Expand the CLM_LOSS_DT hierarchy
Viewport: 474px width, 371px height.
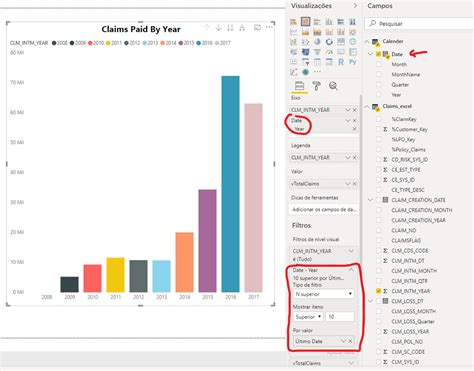(370, 301)
